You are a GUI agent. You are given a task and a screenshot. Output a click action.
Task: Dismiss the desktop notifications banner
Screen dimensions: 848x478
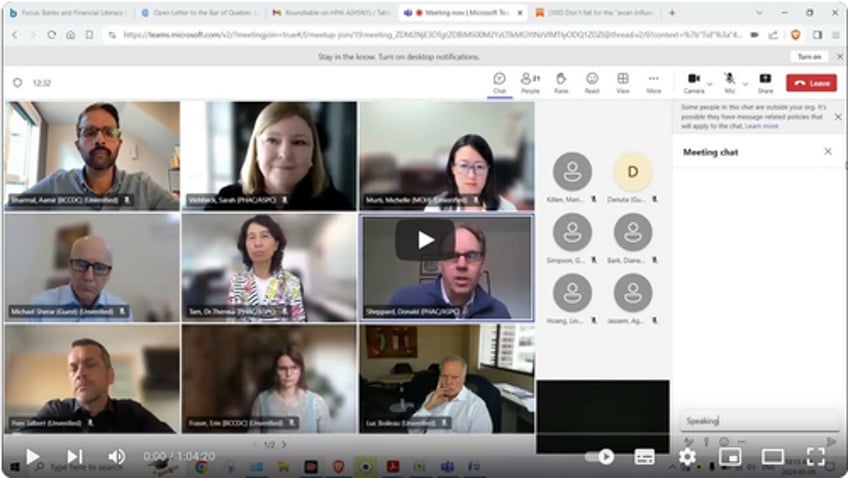[839, 56]
